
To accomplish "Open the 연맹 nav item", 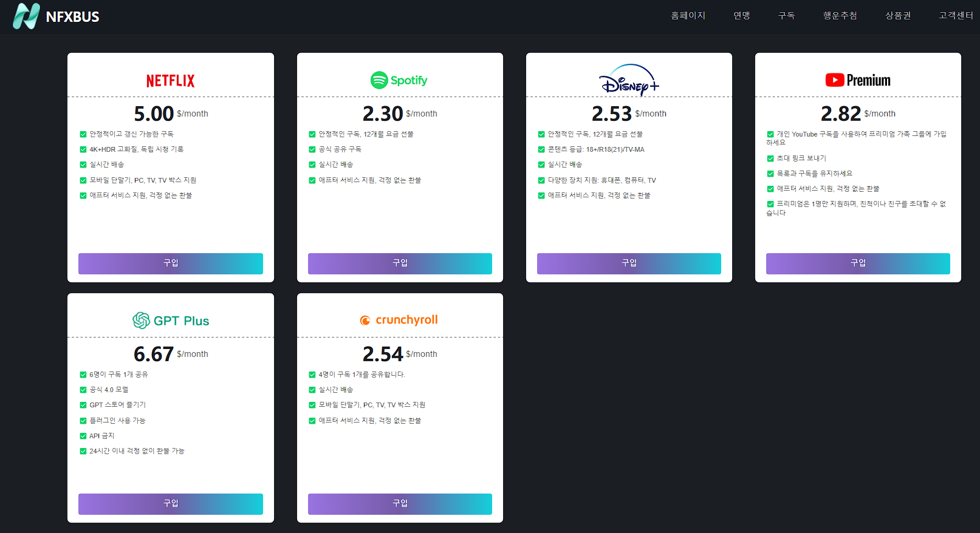I will click(742, 15).
